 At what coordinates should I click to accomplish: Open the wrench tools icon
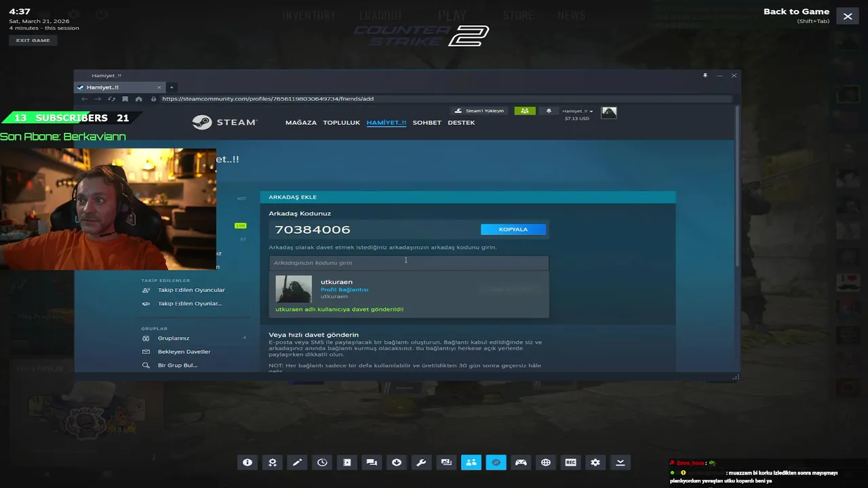coord(421,462)
